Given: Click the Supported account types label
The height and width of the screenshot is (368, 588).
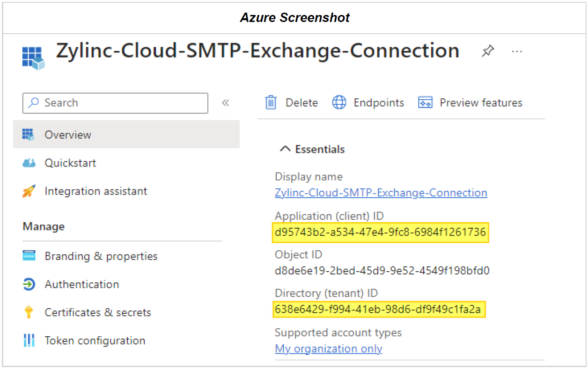Looking at the screenshot, I should [338, 332].
